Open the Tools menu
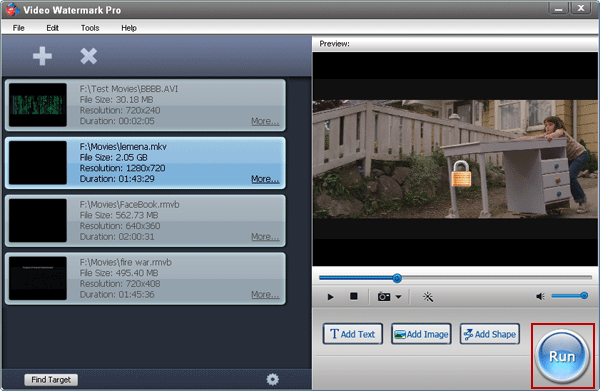The image size is (600, 391). [90, 28]
